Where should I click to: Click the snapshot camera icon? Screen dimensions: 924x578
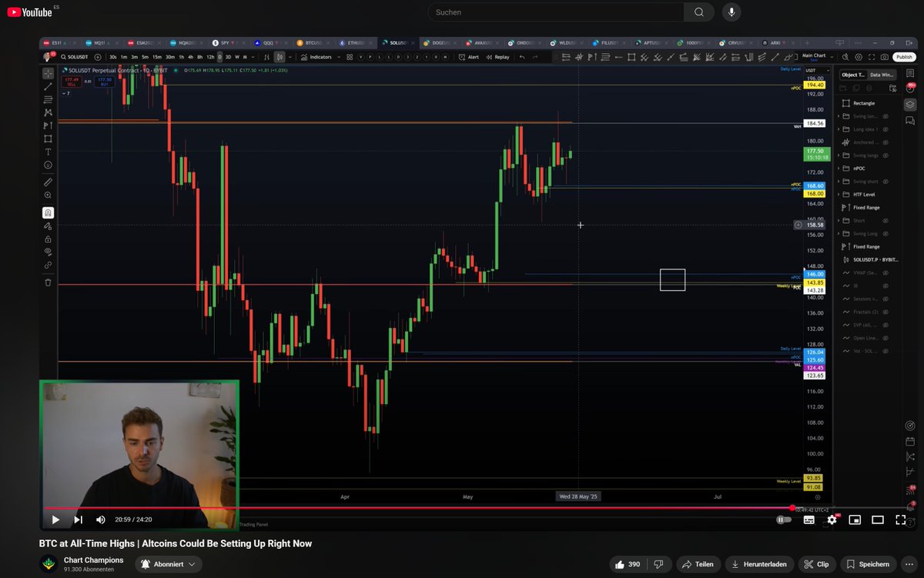click(885, 57)
